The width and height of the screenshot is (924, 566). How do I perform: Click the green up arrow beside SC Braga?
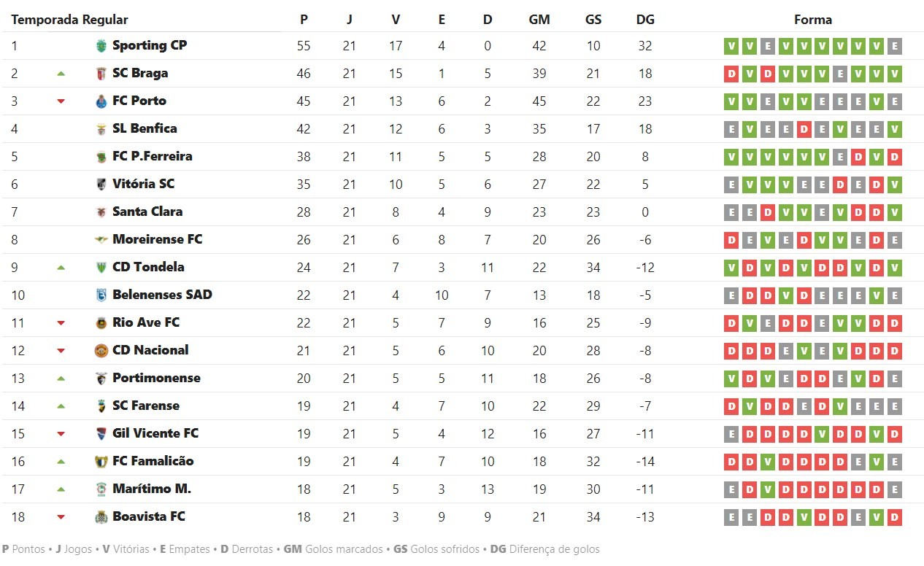point(61,74)
